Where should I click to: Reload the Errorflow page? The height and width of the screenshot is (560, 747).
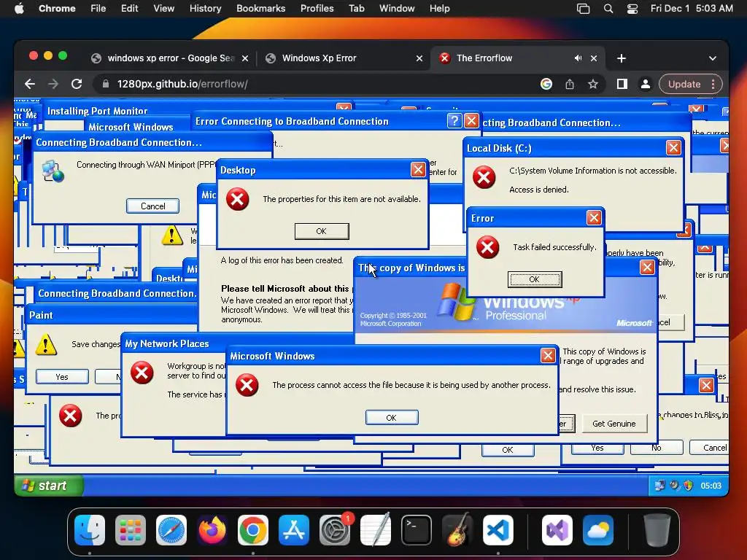point(77,85)
